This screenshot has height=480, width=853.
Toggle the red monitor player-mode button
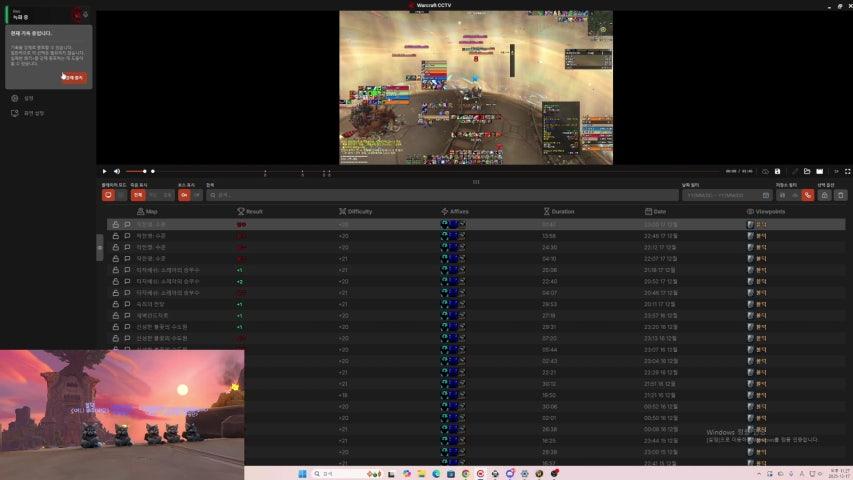tap(107, 195)
